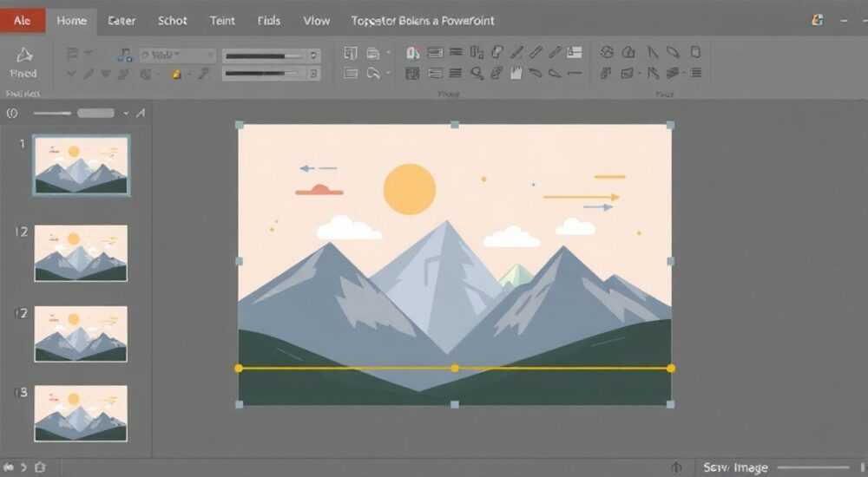Select the blank page icon at the ribbon's right end

point(695,52)
